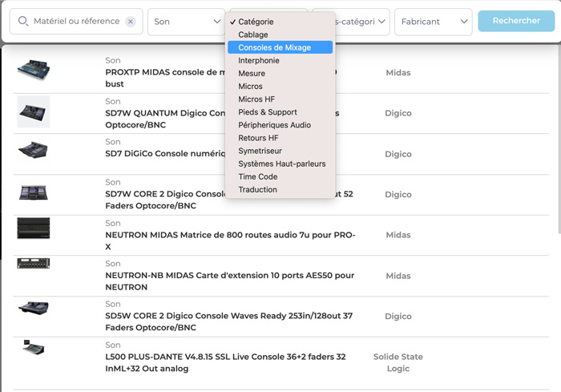
Task: Clear the Matériel ou référence search field
Action: coord(131,22)
